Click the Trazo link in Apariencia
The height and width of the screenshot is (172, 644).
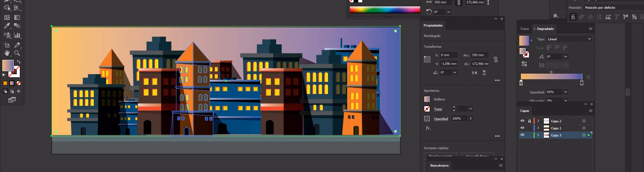(438, 109)
